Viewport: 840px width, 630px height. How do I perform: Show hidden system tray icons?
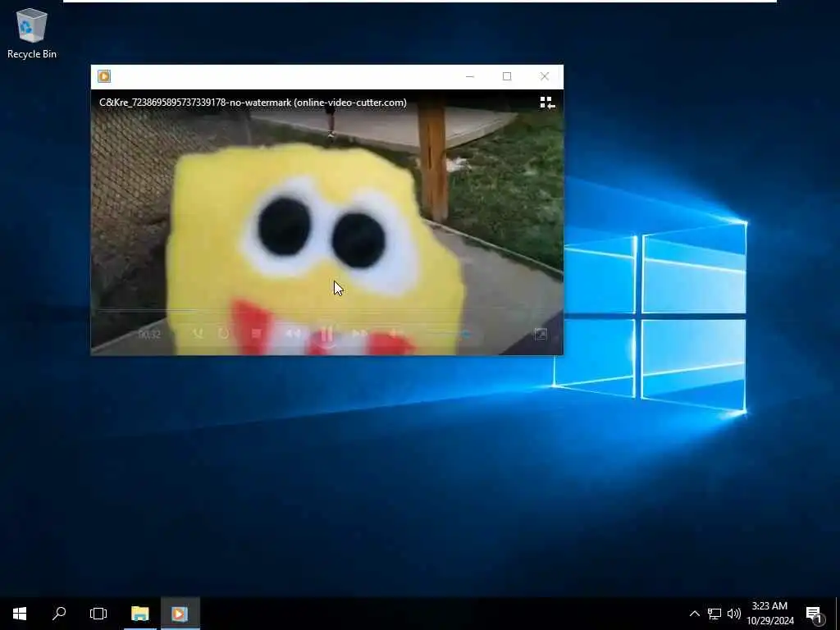pyautogui.click(x=694, y=614)
